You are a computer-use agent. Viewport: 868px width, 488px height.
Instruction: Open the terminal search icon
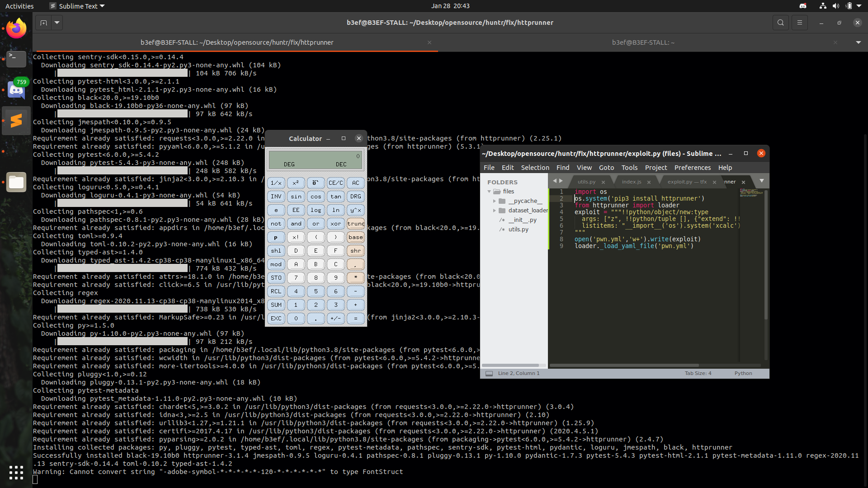(x=780, y=23)
